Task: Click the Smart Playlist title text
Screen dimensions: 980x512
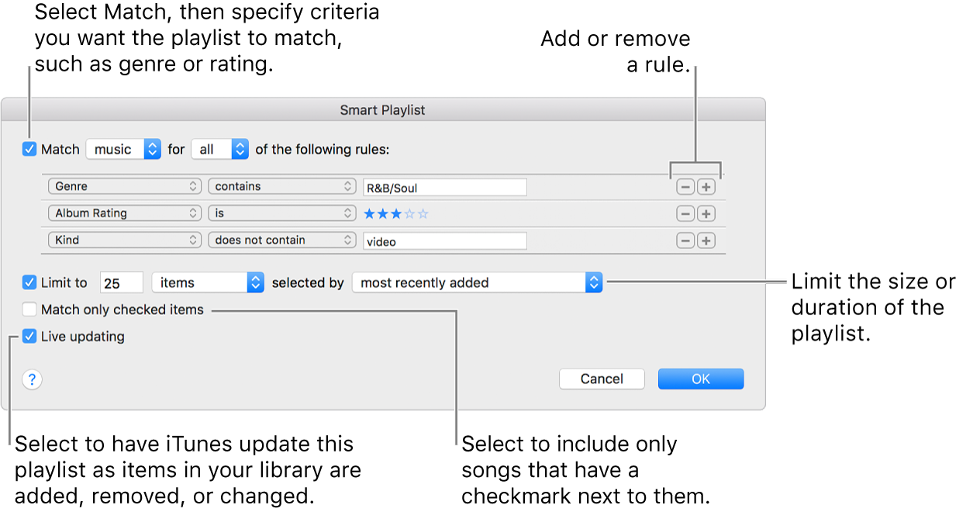Action: [x=382, y=110]
